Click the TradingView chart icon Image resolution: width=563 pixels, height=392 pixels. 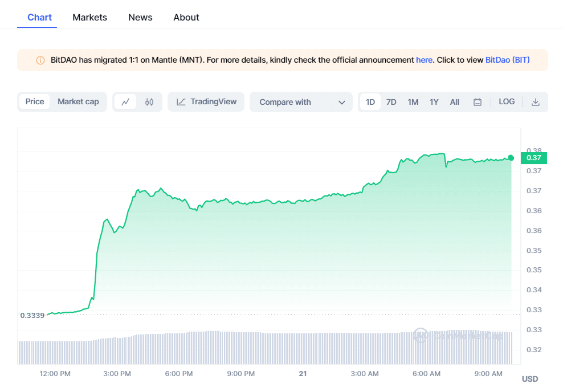(181, 102)
